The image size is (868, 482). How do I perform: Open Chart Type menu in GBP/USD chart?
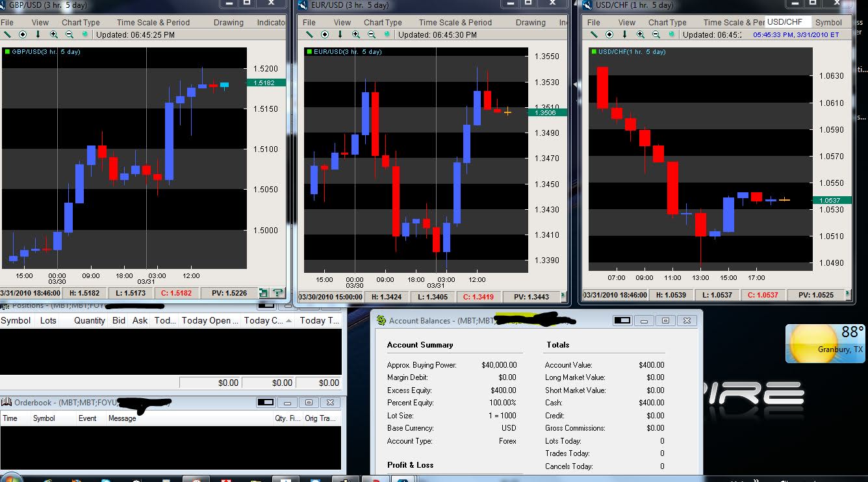coord(81,22)
